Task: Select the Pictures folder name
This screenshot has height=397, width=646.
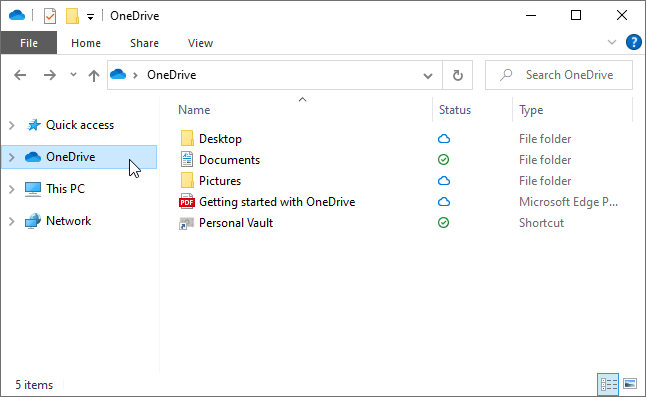Action: pos(220,181)
